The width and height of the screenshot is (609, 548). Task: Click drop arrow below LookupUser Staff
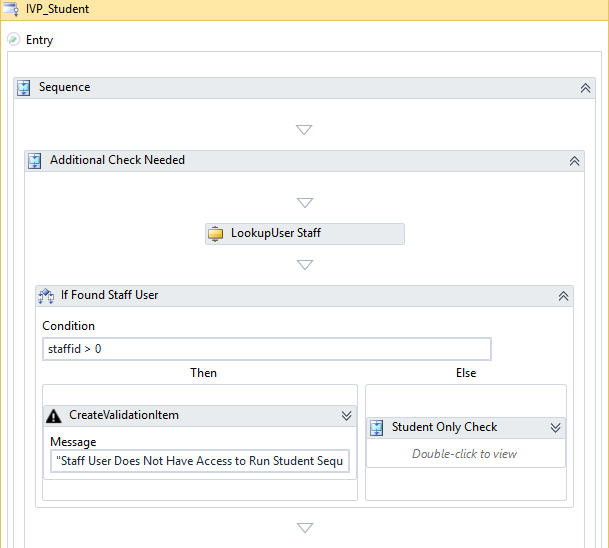point(305,265)
